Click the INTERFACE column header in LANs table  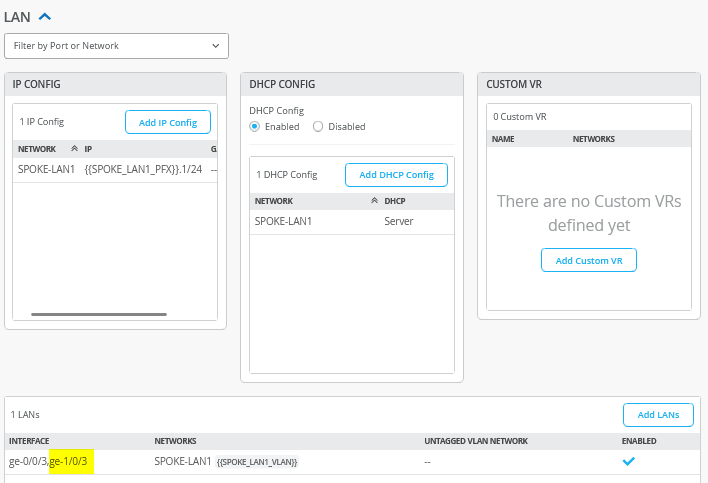click(29, 441)
